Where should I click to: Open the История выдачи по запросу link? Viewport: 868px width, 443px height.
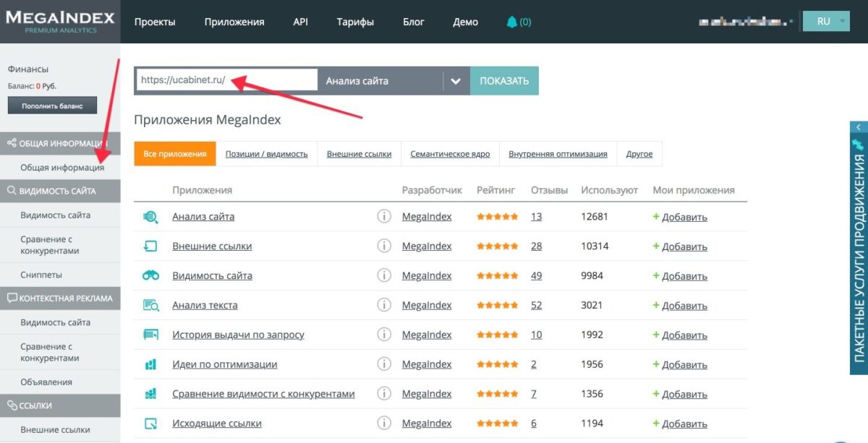pos(238,335)
